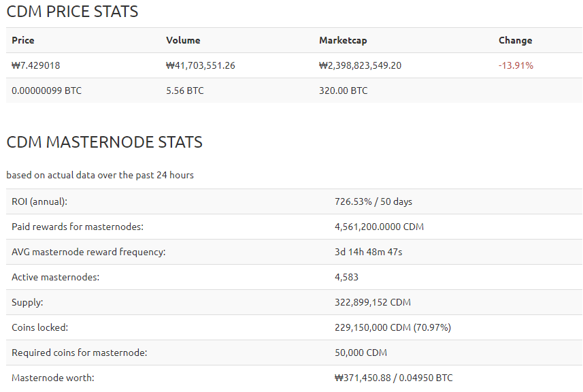The width and height of the screenshot is (583, 392).
Task: Click the CDM MASTERNODE STATS heading
Action: (x=104, y=142)
